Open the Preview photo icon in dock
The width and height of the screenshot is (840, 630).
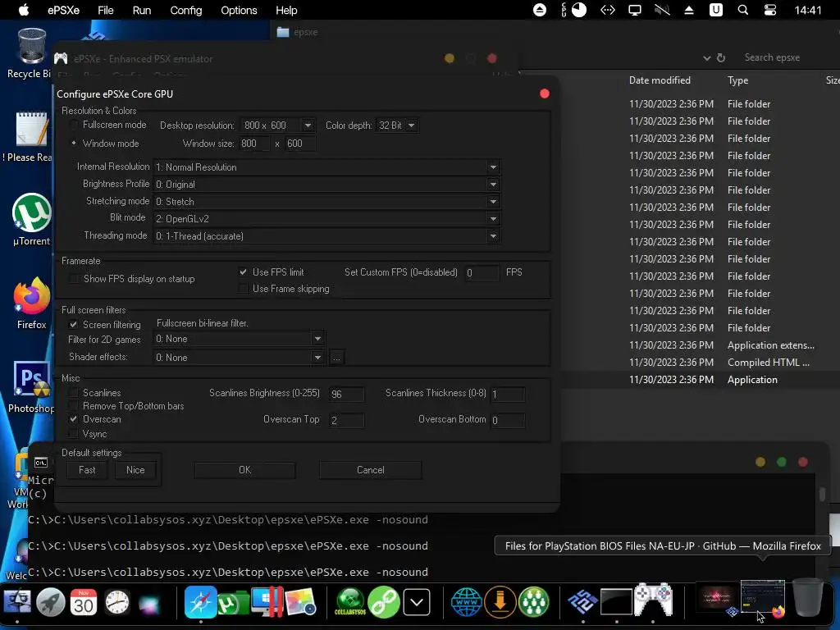click(300, 601)
